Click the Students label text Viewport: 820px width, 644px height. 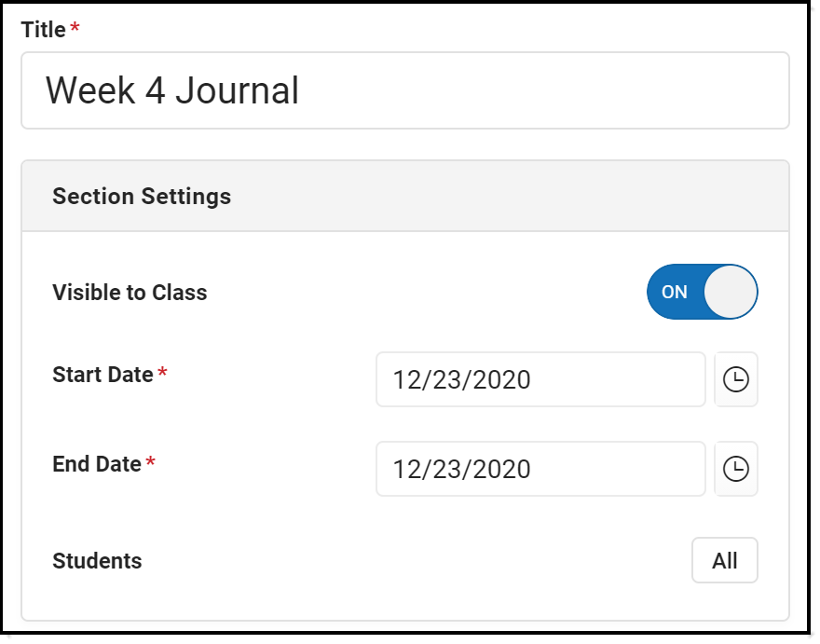tap(97, 561)
